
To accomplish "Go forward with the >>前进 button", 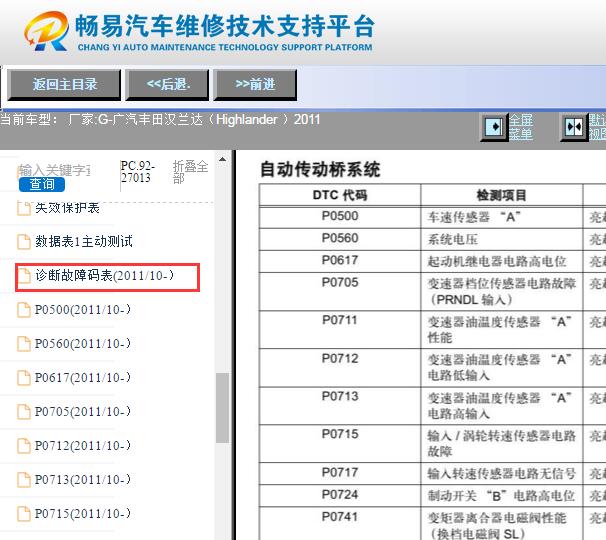I will (255, 85).
